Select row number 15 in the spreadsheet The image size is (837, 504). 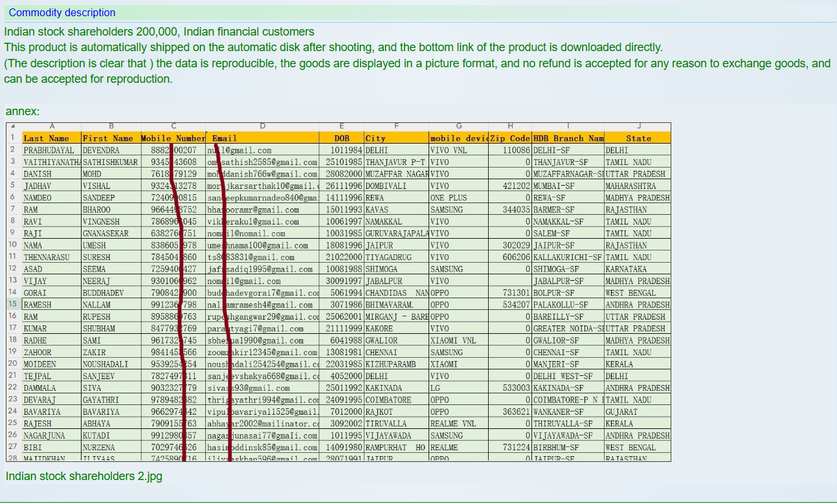13,304
